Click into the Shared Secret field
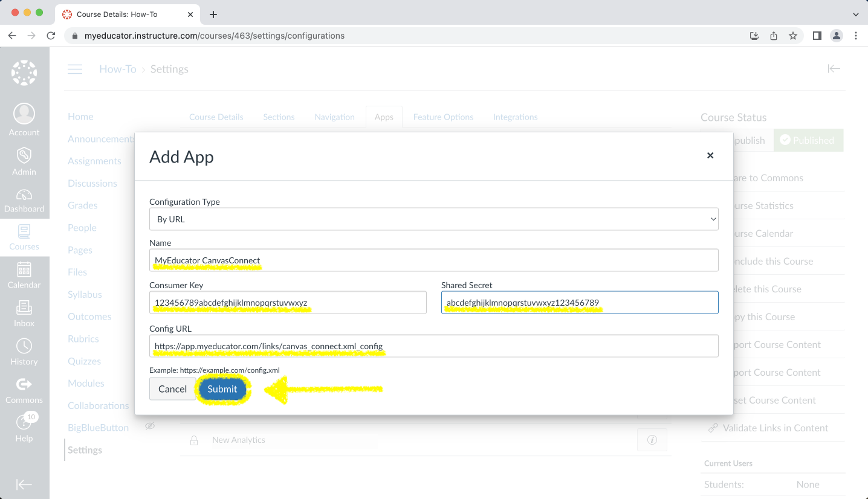 pyautogui.click(x=580, y=303)
